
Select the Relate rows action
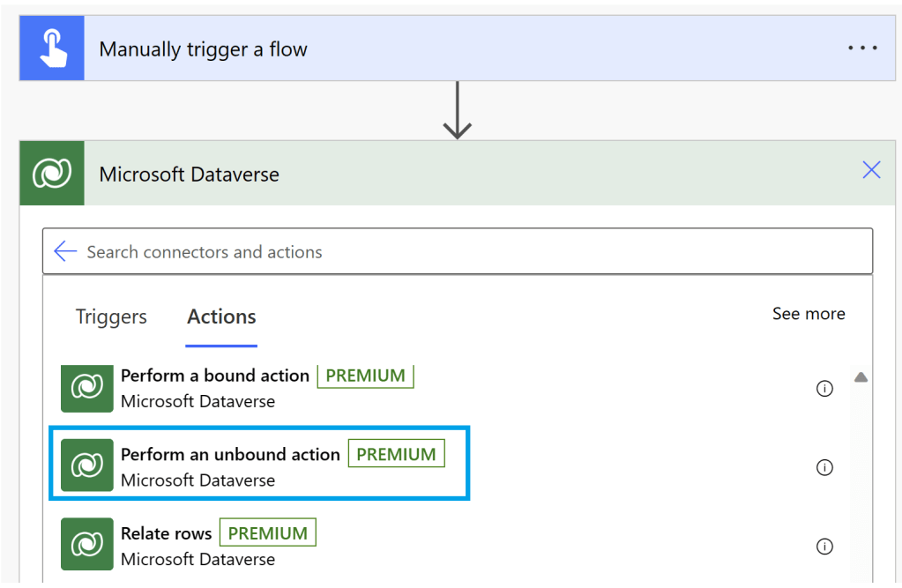click(x=167, y=533)
